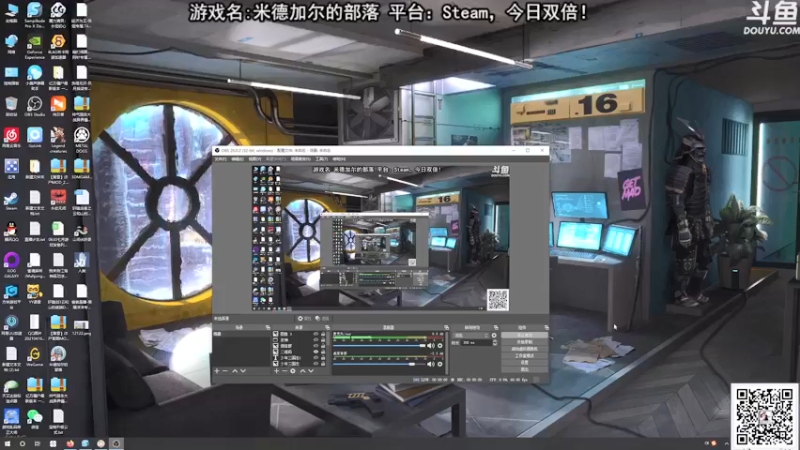
Task: Click 麦克风/Aux volume slider
Action: tap(380, 345)
